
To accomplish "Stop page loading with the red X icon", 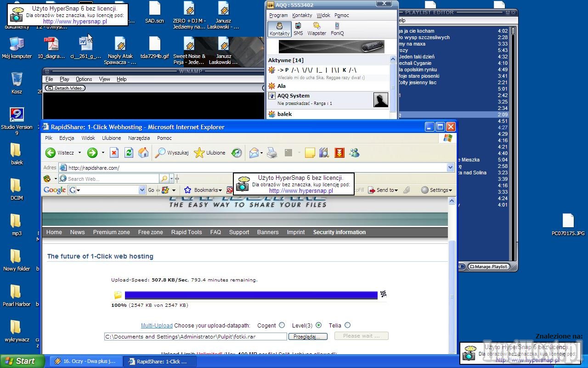I will tap(114, 153).
